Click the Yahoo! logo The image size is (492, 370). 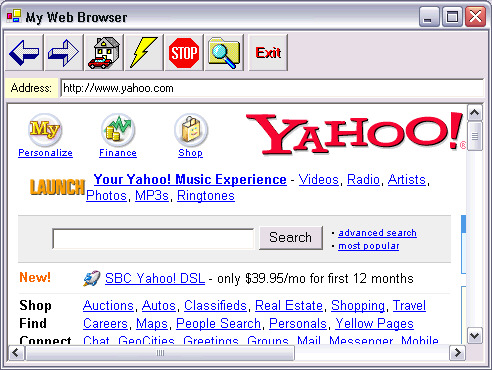point(356,133)
